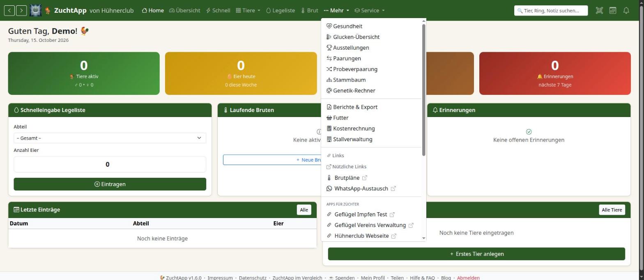Click the Alle button in Letzte Einträge
The width and height of the screenshot is (644, 280).
[x=304, y=210]
